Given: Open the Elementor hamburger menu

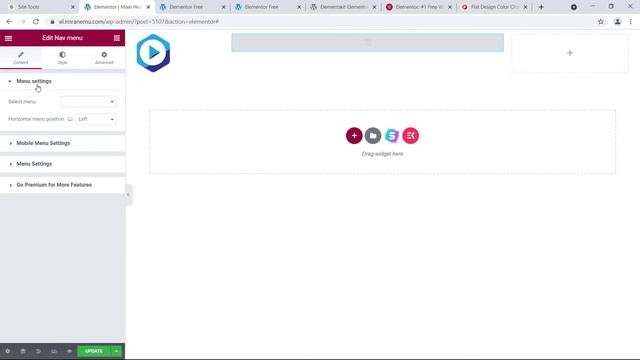Looking at the screenshot, I should [9, 38].
